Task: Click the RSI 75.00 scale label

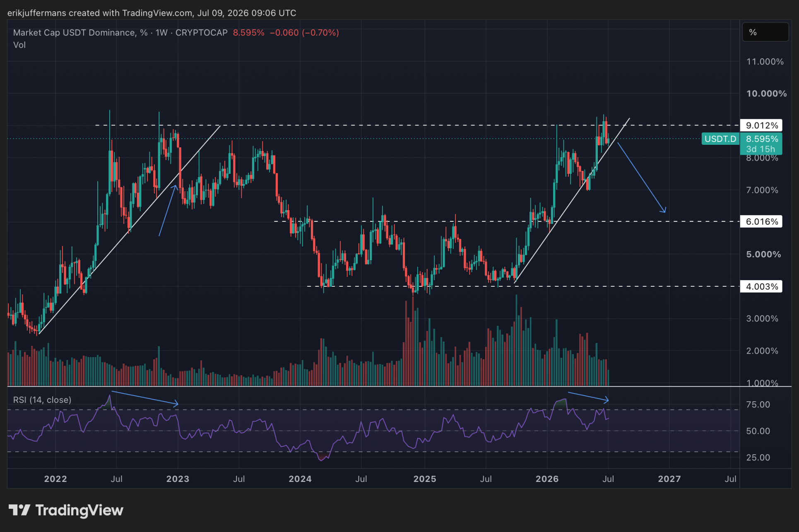Action: (758, 405)
